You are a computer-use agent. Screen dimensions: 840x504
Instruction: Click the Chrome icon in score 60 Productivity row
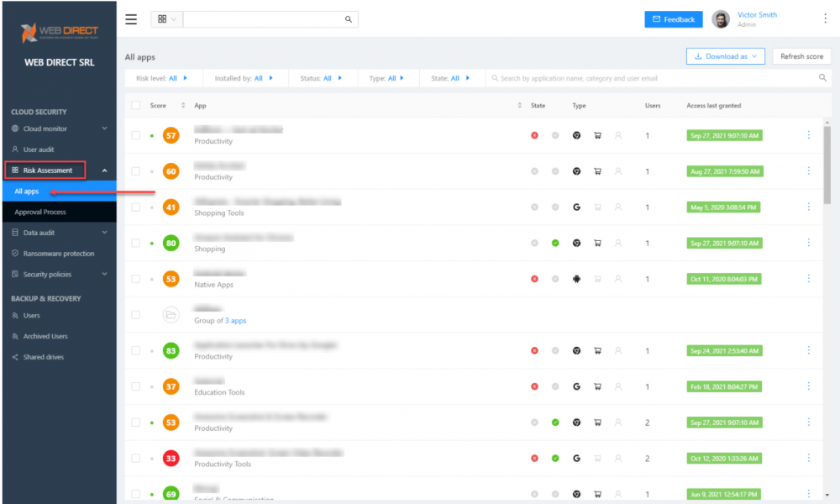point(576,171)
